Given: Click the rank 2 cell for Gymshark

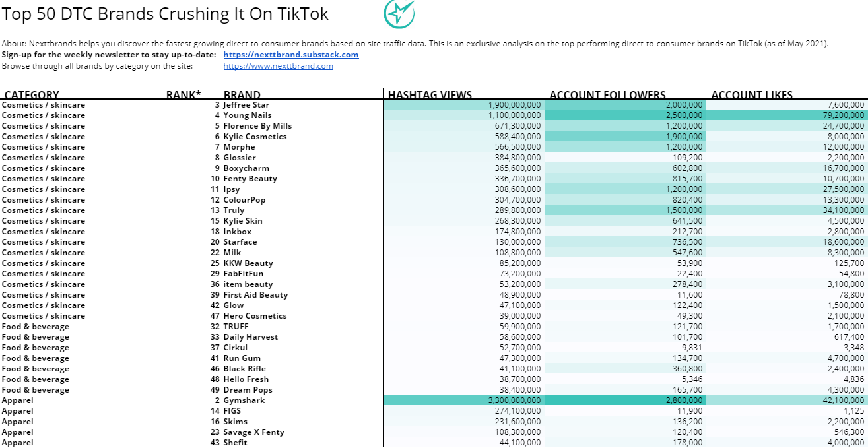Looking at the screenshot, I should coord(217,400).
